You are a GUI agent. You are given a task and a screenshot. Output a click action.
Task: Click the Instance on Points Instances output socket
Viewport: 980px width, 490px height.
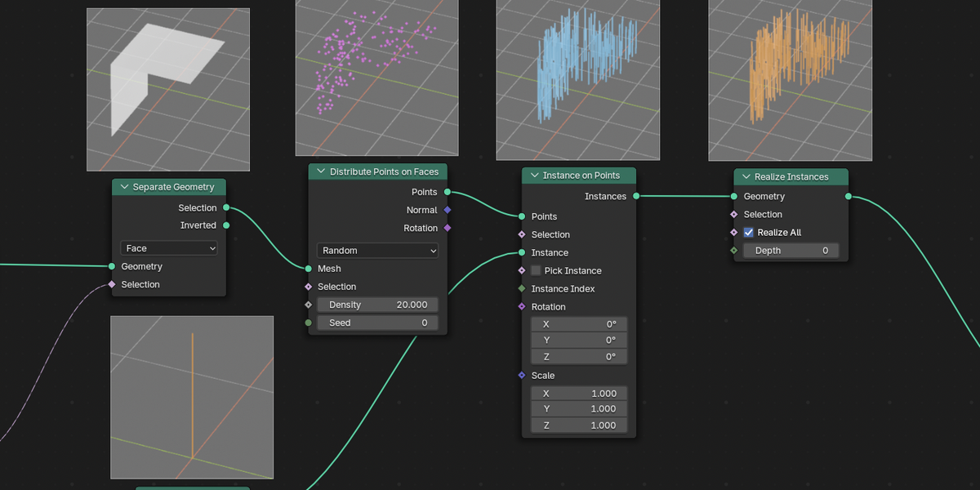[636, 196]
